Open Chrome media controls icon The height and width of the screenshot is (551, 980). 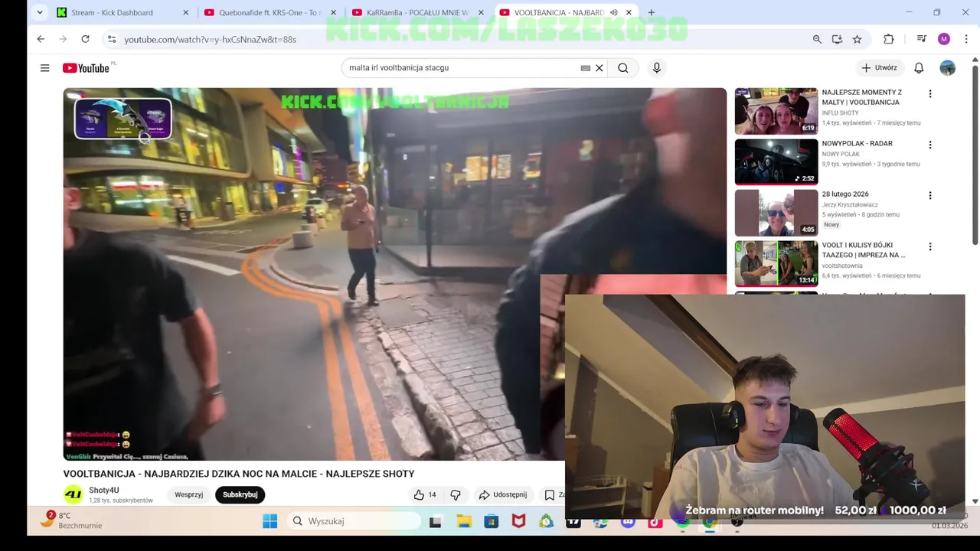pos(922,39)
